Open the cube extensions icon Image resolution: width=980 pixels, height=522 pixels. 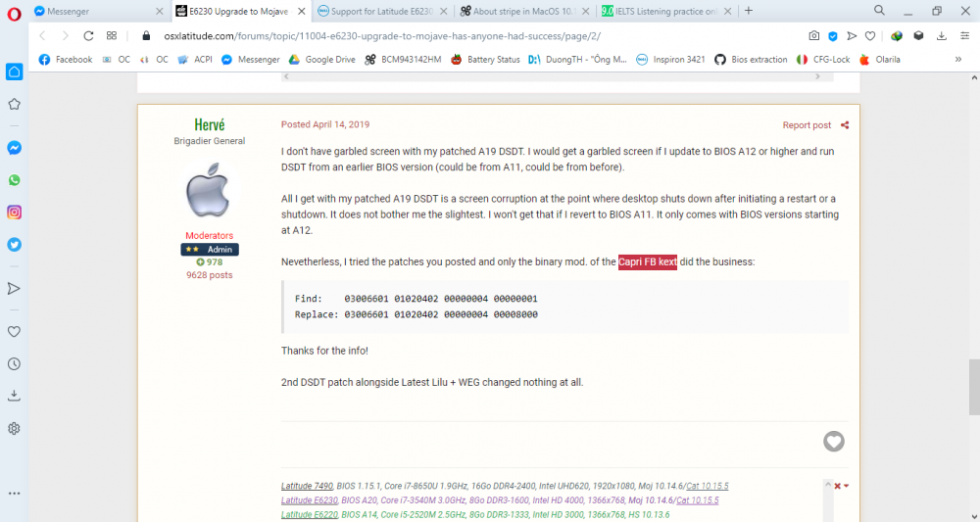point(918,36)
